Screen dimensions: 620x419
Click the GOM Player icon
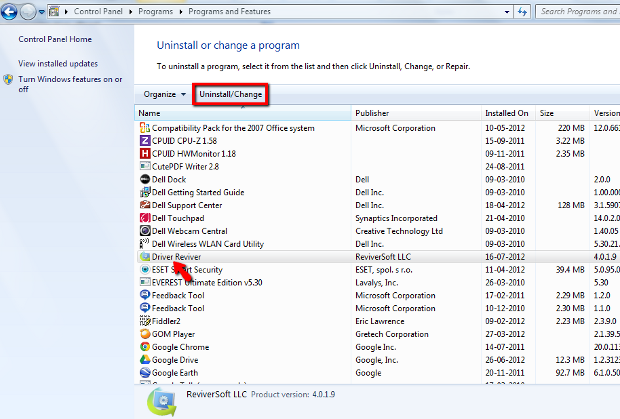tap(145, 334)
